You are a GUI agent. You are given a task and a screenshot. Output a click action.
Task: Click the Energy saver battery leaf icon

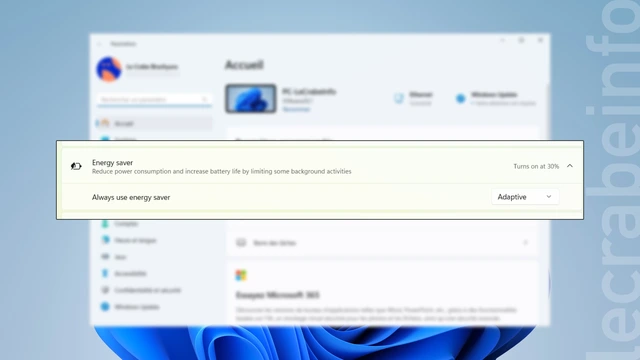[76, 166]
